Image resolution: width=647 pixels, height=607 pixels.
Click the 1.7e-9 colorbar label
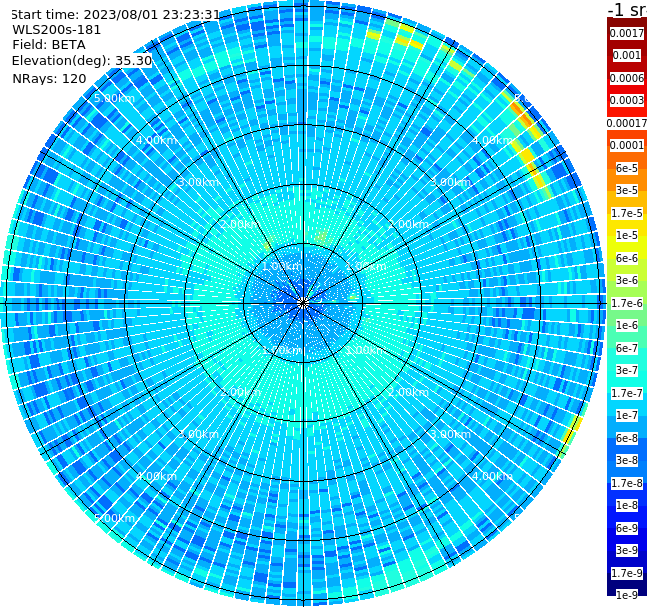[x=627, y=573]
